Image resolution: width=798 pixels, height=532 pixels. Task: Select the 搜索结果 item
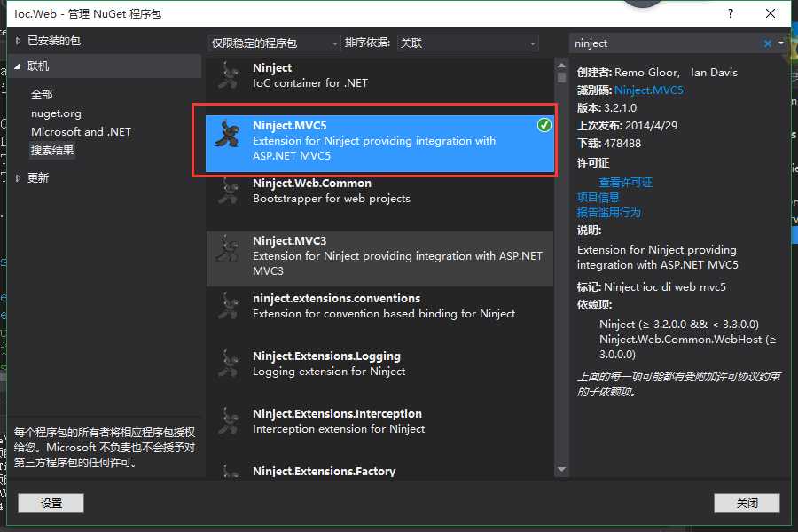click(52, 150)
